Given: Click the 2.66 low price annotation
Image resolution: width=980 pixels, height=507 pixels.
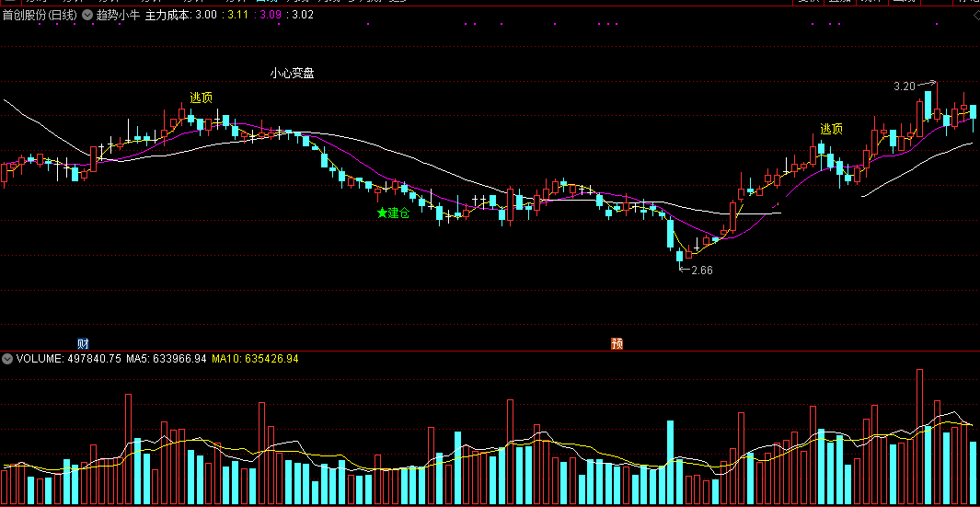Looking at the screenshot, I should click(x=702, y=271).
